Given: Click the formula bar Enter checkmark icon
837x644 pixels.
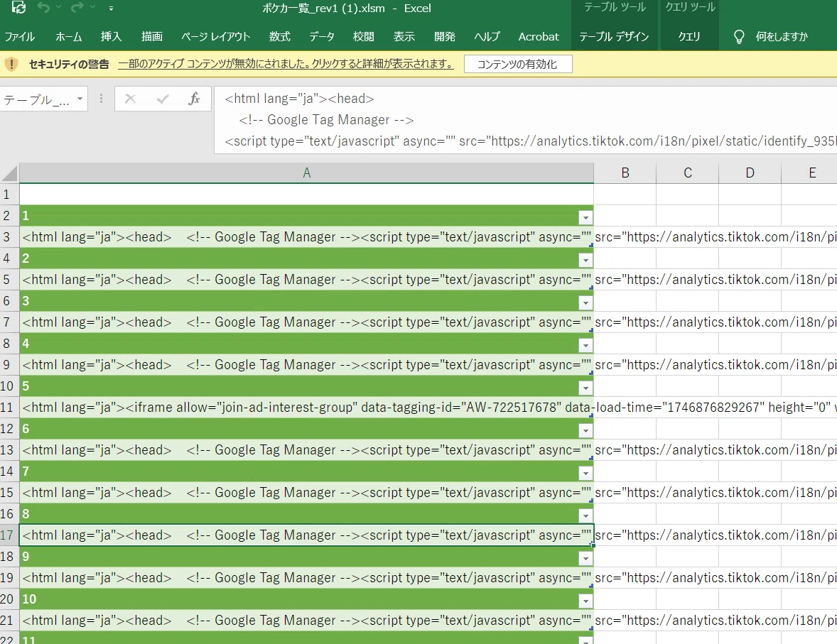Looking at the screenshot, I should tap(163, 99).
